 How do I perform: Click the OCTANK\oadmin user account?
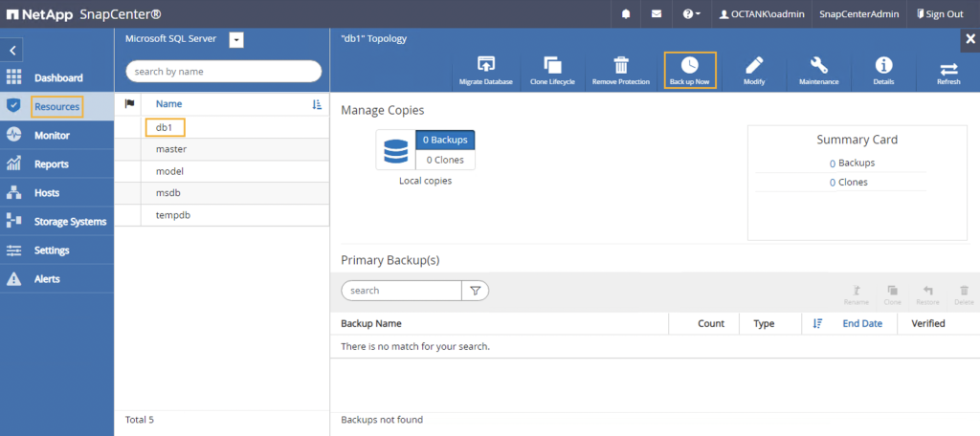762,13
